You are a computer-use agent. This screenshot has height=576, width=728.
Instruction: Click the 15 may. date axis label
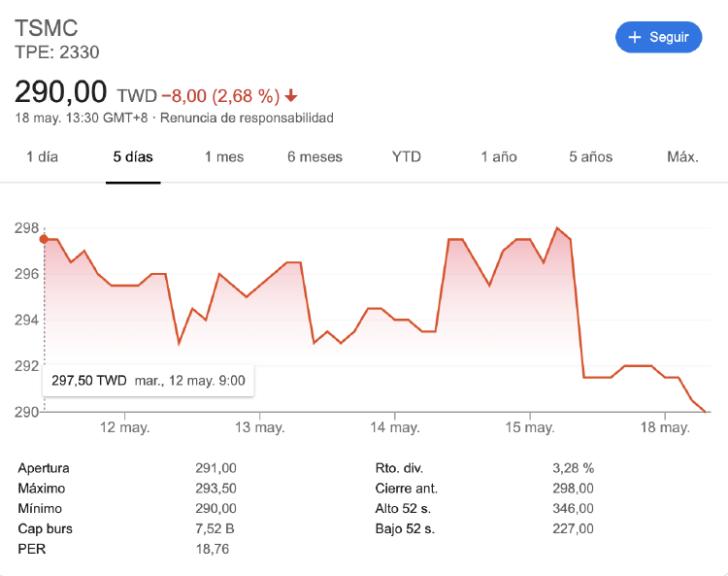click(529, 427)
